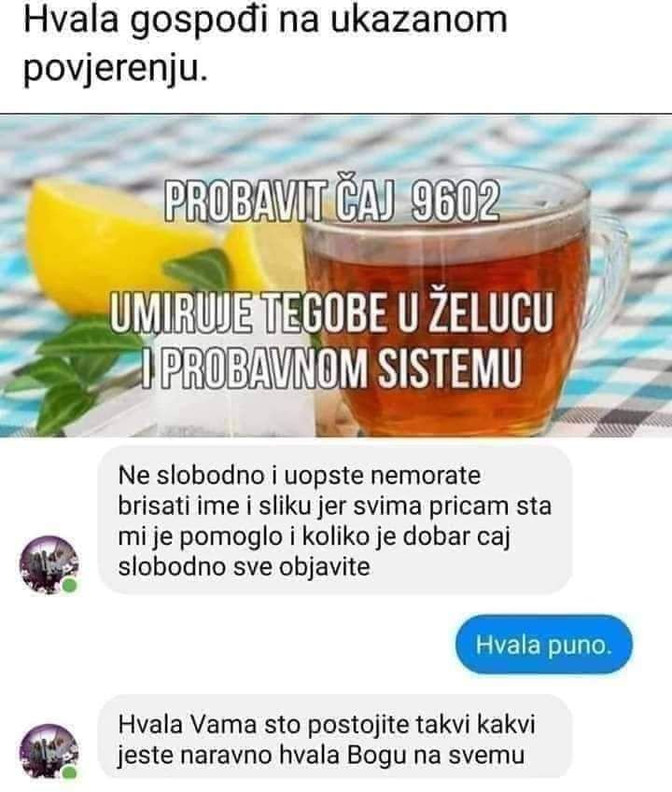Open sender avatar beside "Hvala Vama" message
Screen dimensions: 672x792
(49, 752)
